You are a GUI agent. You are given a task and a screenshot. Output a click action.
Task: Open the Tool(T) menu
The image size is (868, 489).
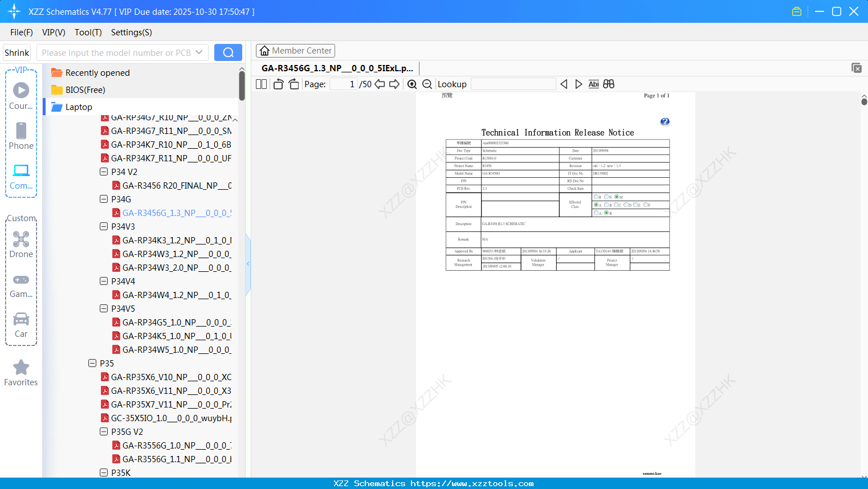tap(88, 32)
